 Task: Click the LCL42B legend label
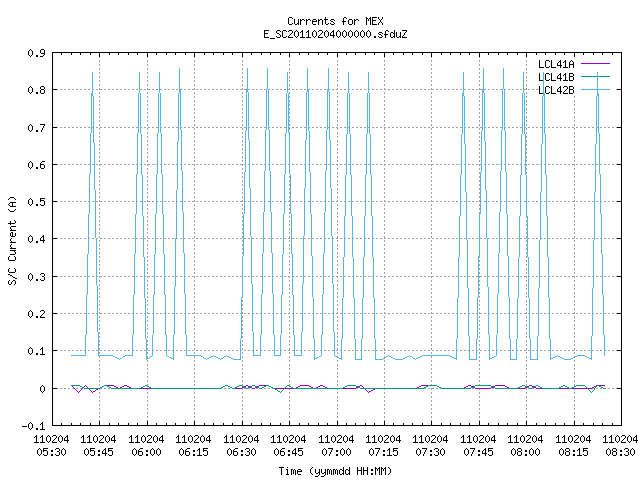pos(556,90)
